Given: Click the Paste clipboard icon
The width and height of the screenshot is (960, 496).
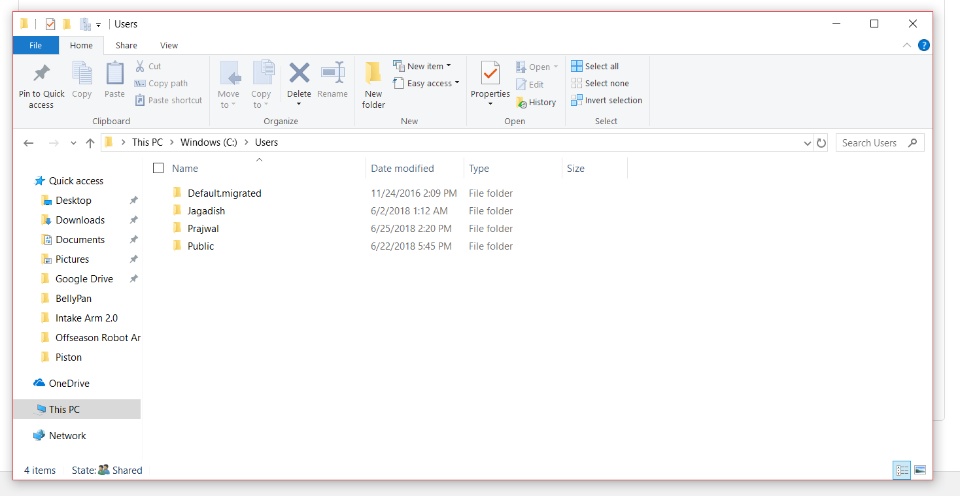Looking at the screenshot, I should (x=114, y=73).
